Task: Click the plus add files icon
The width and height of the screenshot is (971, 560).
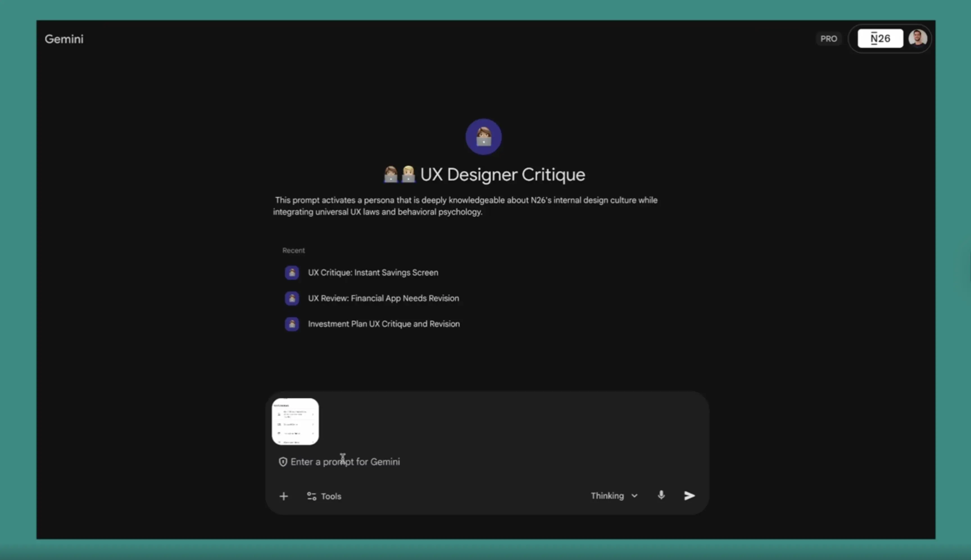Action: [283, 496]
